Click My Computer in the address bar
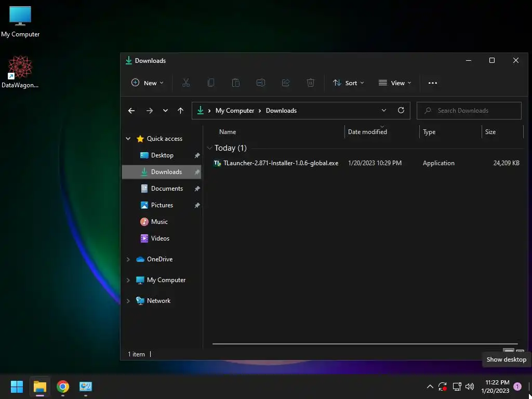 point(235,111)
